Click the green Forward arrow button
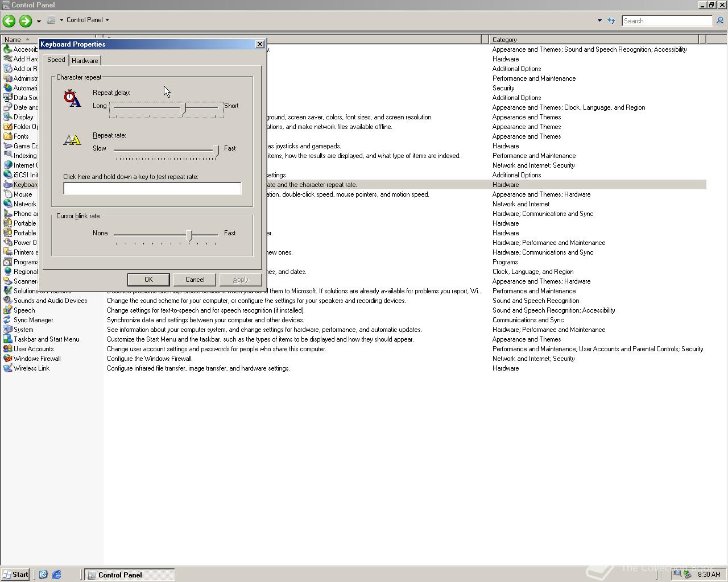This screenshot has width=728, height=582. pyautogui.click(x=25, y=21)
